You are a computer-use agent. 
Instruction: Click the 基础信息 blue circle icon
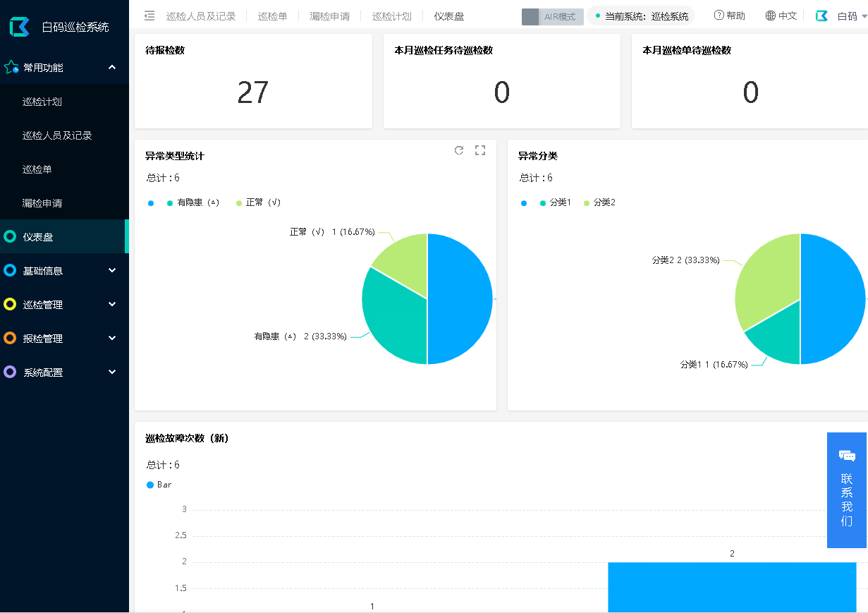tap(10, 271)
